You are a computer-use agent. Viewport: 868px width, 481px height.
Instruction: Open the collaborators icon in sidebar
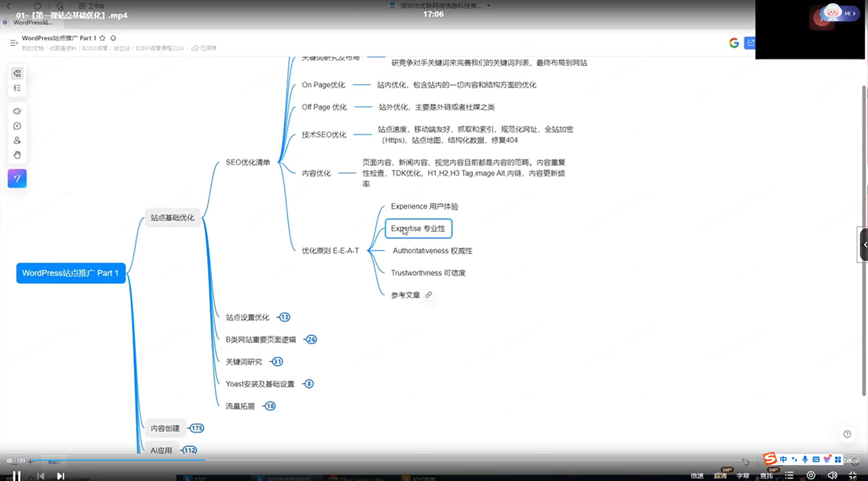point(17,140)
